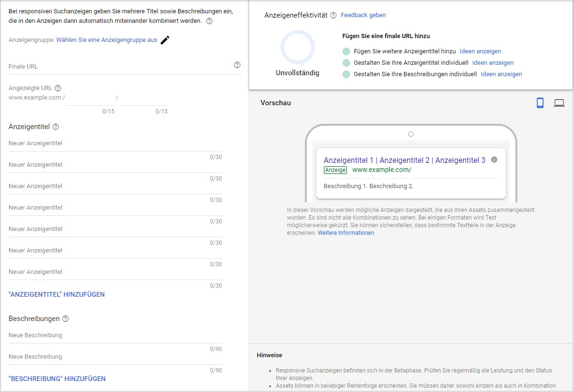Viewport: 574px width, 392px height.
Task: Click 'BESCHREIBUNG HINZUFÜGEN'
Action: click(x=56, y=379)
